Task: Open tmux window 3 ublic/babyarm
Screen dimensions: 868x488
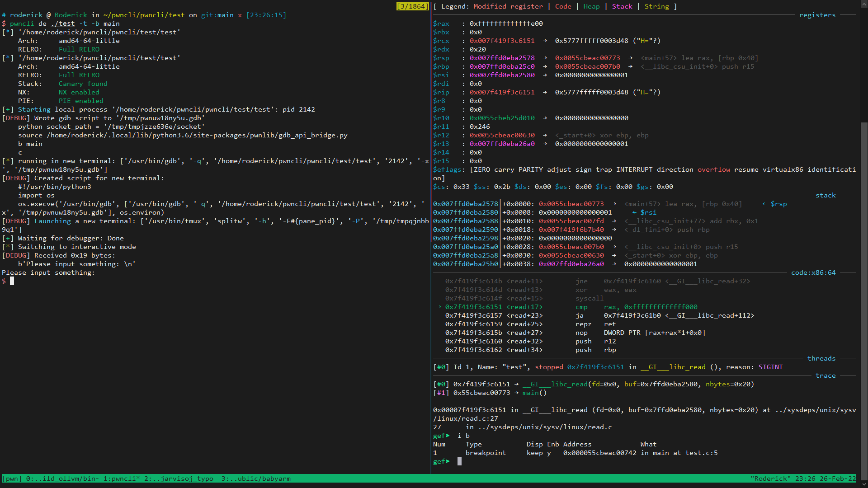Action: pyautogui.click(x=256, y=479)
